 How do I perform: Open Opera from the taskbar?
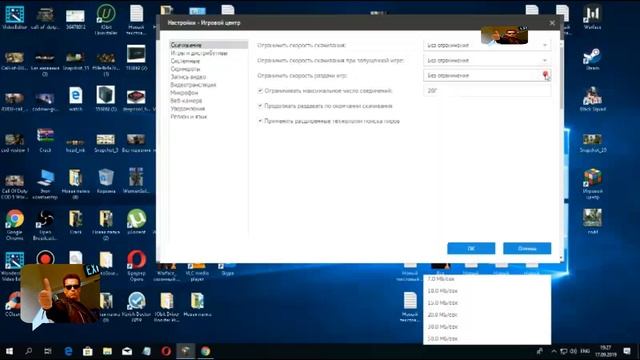(166, 351)
